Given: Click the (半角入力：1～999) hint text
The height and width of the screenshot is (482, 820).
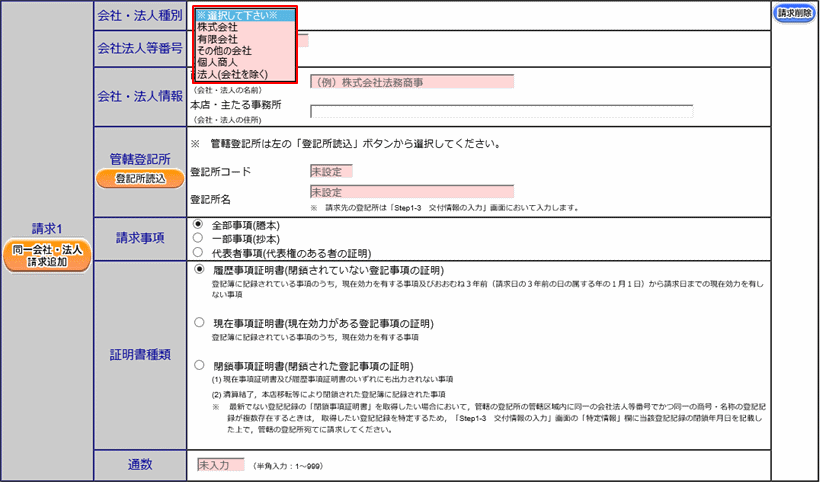Looking at the screenshot, I should (x=288, y=466).
